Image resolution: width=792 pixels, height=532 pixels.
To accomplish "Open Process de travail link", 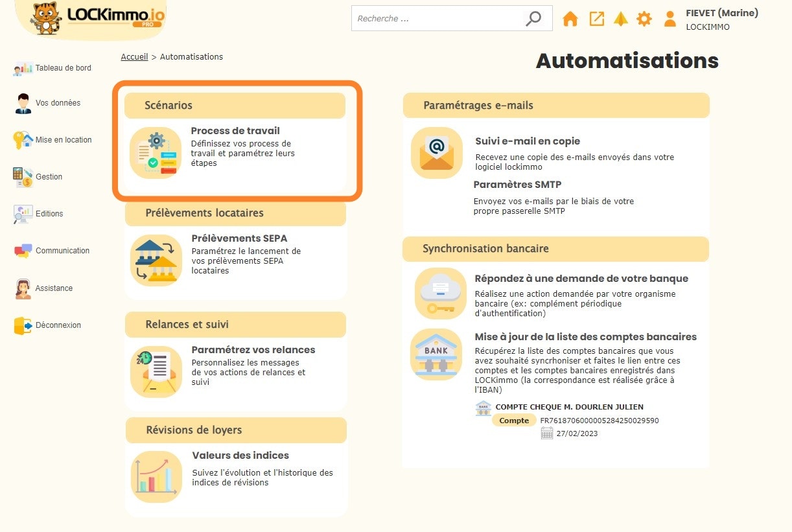I will click(x=235, y=131).
